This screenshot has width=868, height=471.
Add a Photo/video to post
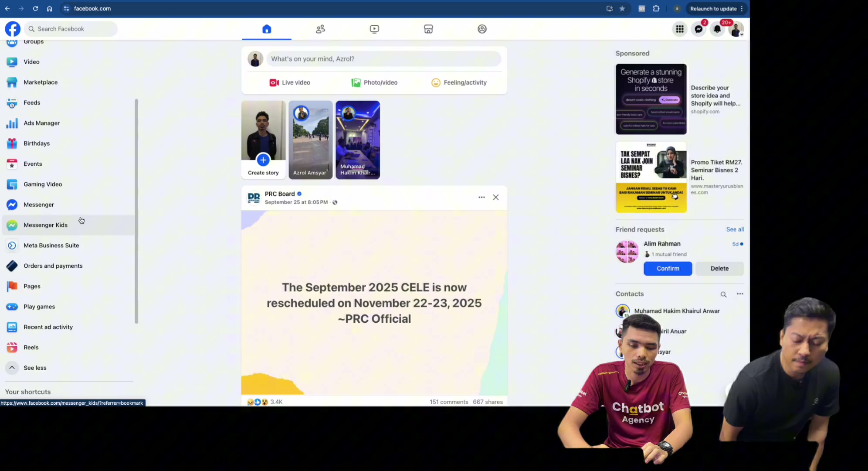coord(374,82)
